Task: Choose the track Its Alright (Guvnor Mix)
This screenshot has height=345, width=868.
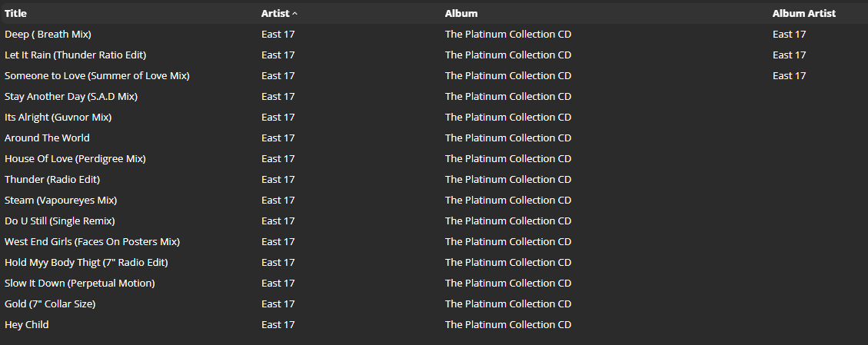Action: click(x=58, y=117)
